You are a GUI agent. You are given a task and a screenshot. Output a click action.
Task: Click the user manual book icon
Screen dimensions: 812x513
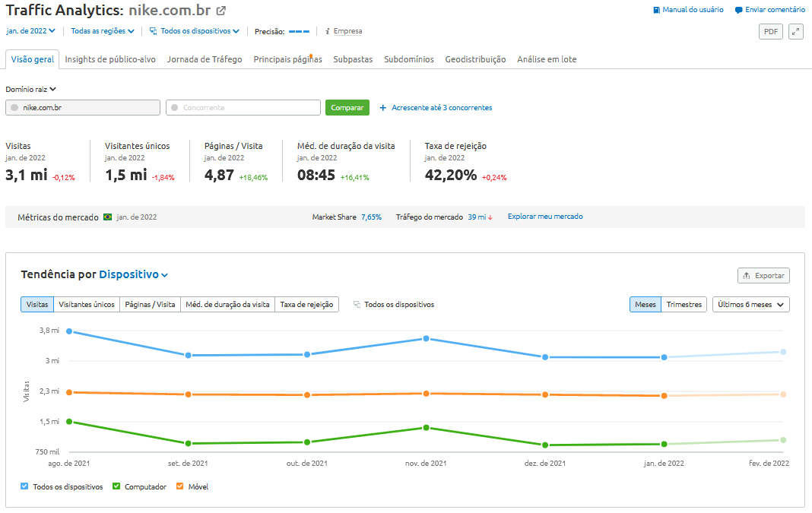[x=656, y=10]
